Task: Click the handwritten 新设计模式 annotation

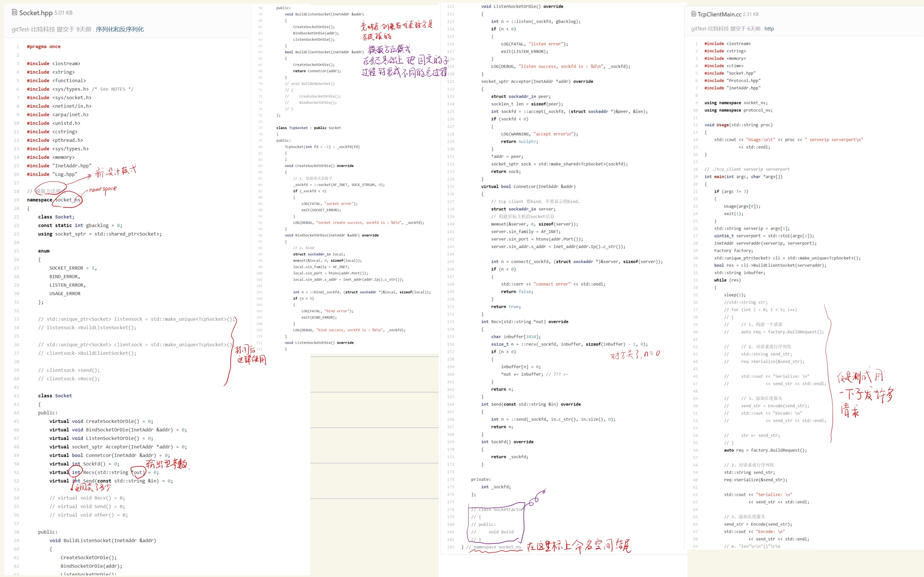Action: (115, 171)
